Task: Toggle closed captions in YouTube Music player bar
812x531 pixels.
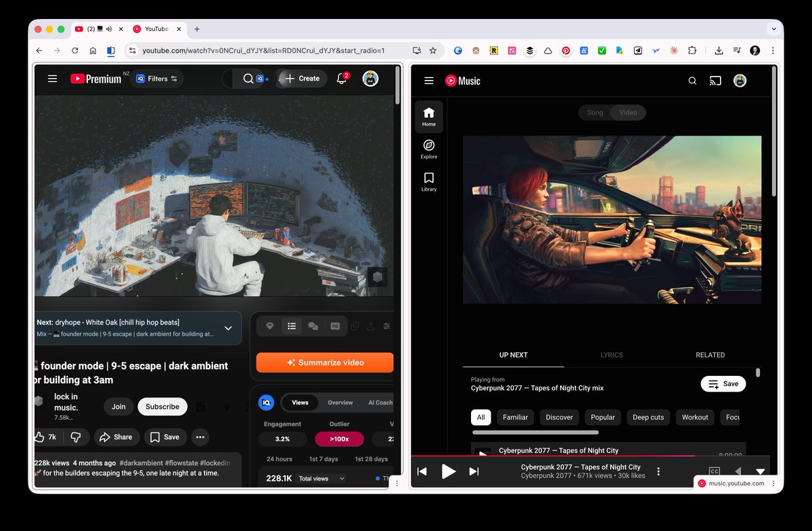Action: pos(714,471)
